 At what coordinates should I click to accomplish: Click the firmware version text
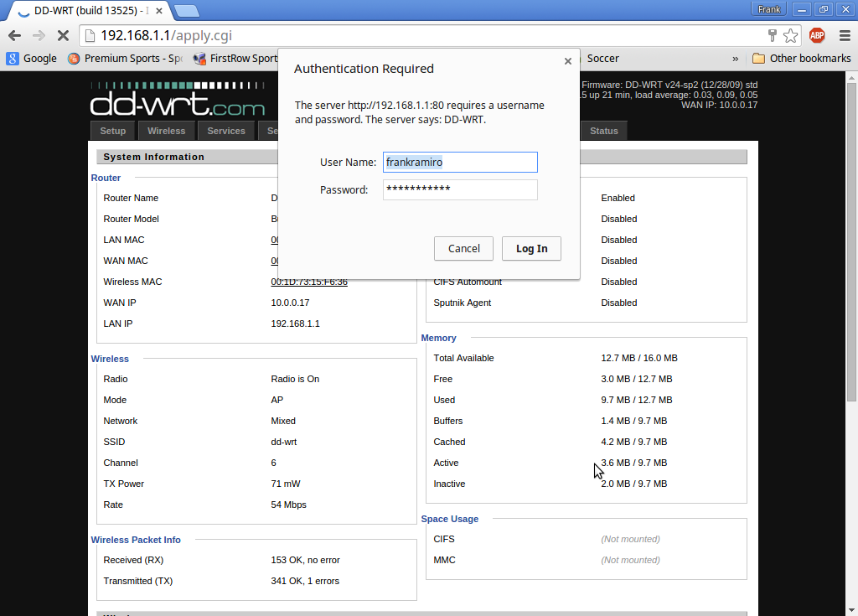(x=669, y=85)
